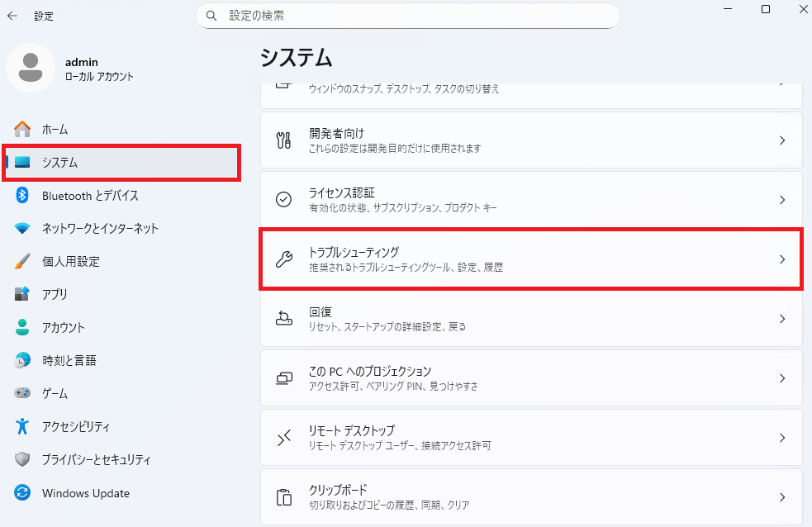Click the アプリ apps icon
The width and height of the screenshot is (812, 527).
[22, 294]
